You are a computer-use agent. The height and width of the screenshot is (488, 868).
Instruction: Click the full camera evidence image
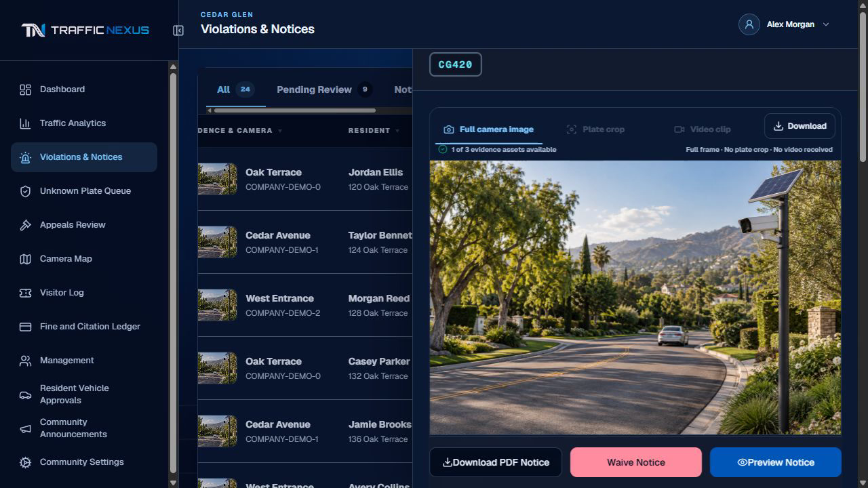635,298
